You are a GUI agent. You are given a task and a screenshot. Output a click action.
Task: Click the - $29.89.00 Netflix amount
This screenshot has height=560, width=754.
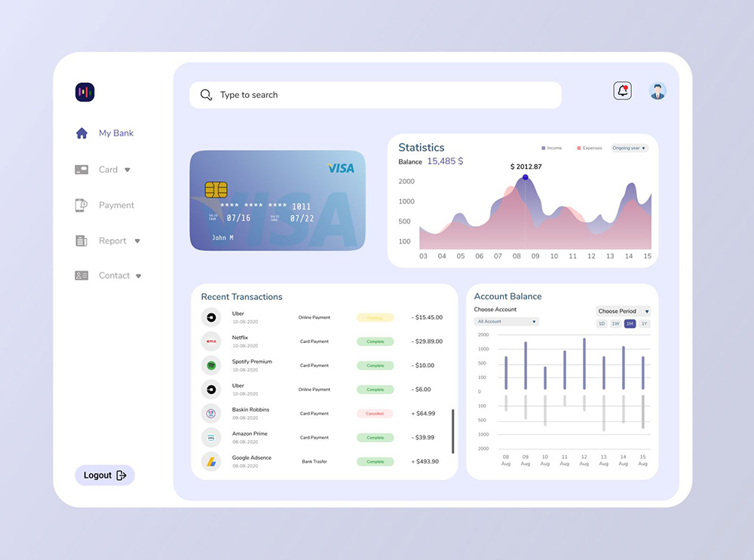(427, 341)
